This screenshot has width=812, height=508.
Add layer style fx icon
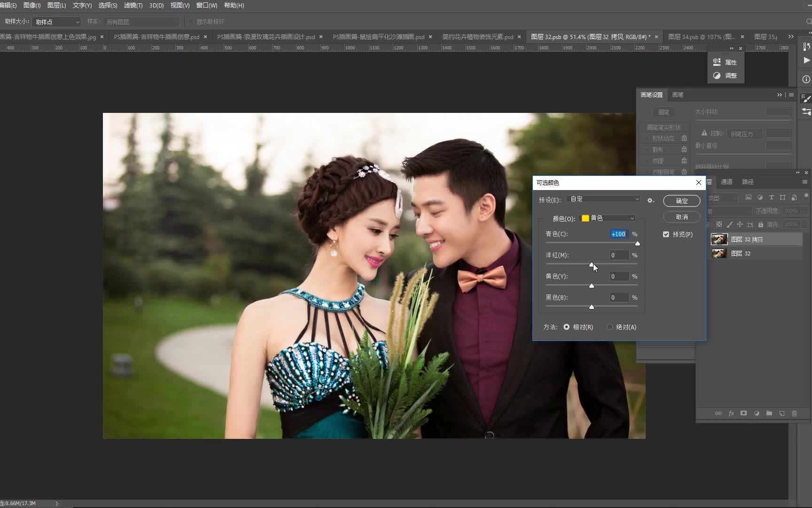pos(731,413)
